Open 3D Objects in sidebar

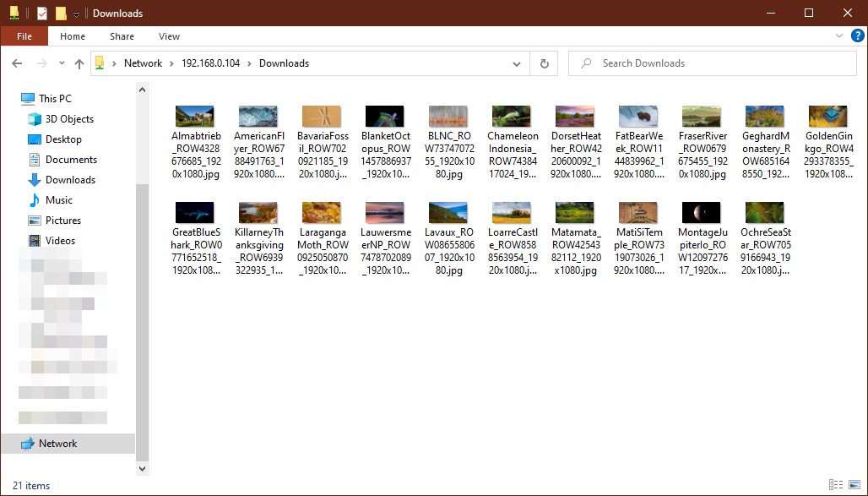(69, 119)
